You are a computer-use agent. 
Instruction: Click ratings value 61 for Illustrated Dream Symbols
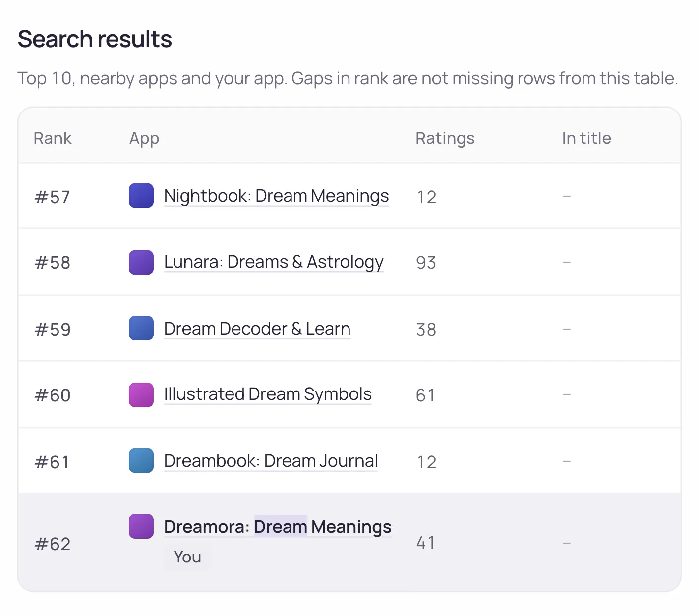[425, 395]
